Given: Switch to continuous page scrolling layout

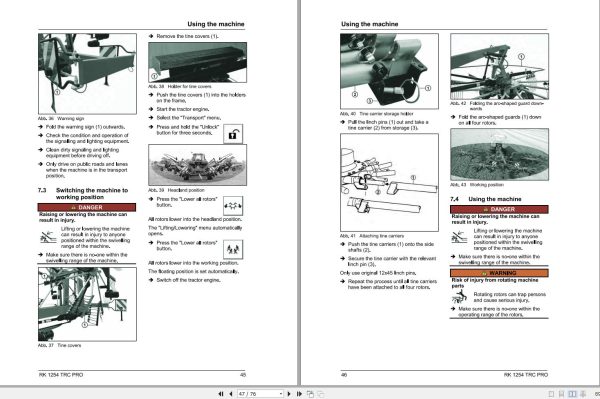Looking at the screenshot, I should [561, 394].
